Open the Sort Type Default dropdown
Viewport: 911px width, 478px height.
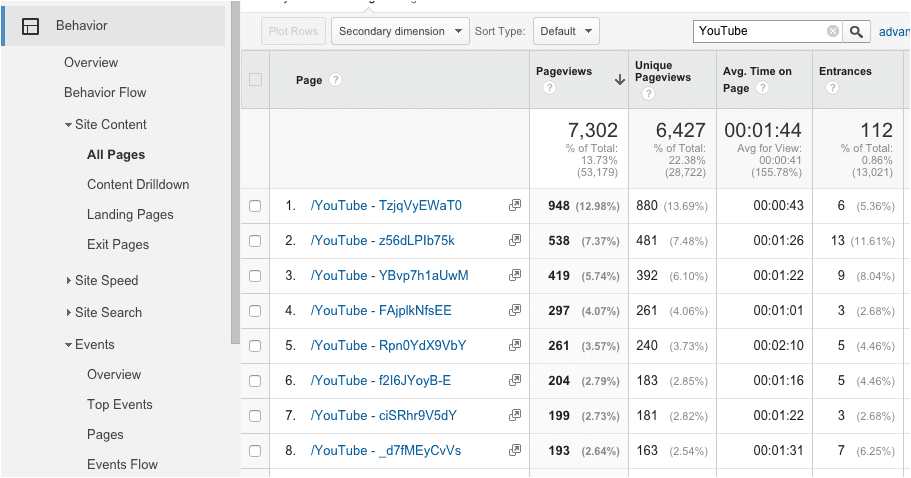pos(566,31)
